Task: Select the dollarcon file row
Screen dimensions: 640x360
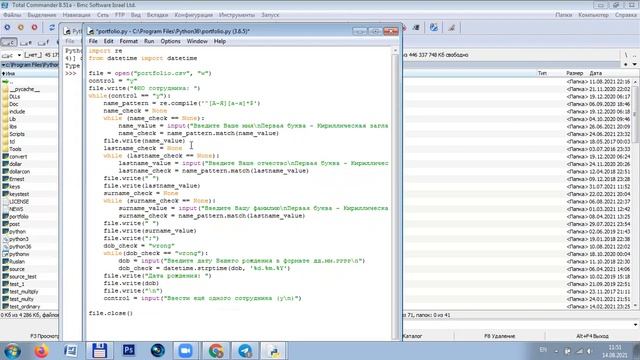Action: tap(30, 171)
